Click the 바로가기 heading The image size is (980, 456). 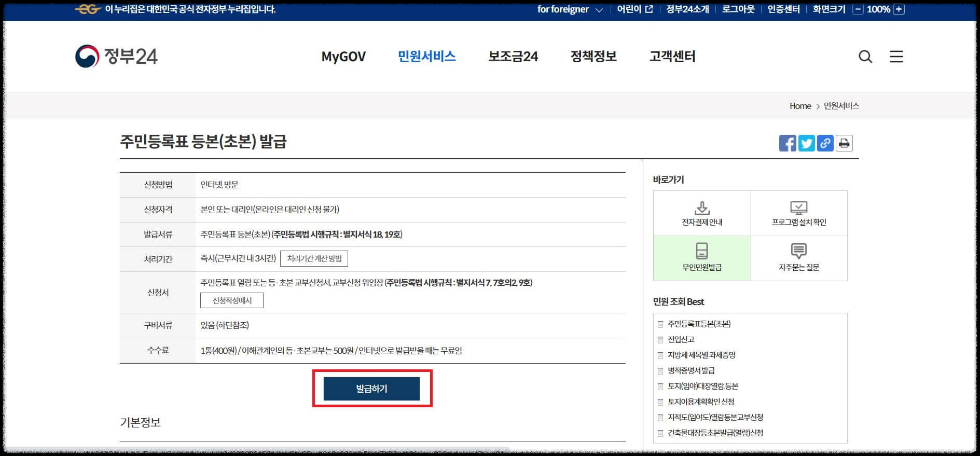coord(668,179)
